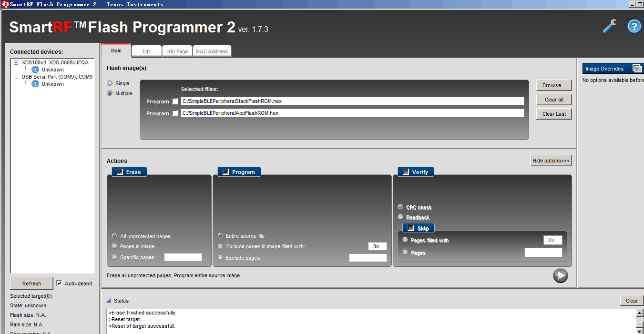Open the Info Page tab
The width and height of the screenshot is (644, 334).
177,51
